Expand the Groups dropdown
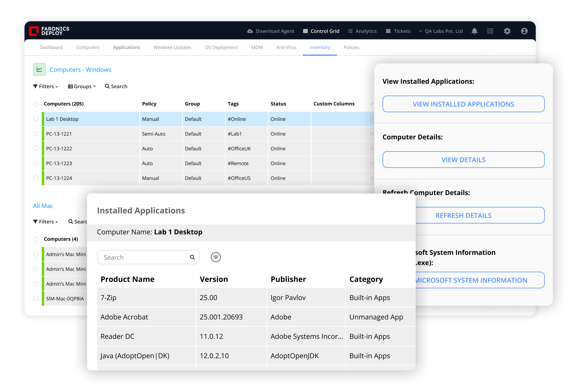This screenshot has width=588, height=392. (82, 87)
